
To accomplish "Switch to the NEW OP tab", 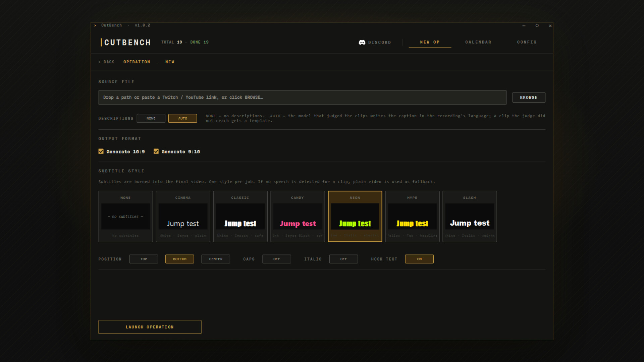I will [x=430, y=42].
